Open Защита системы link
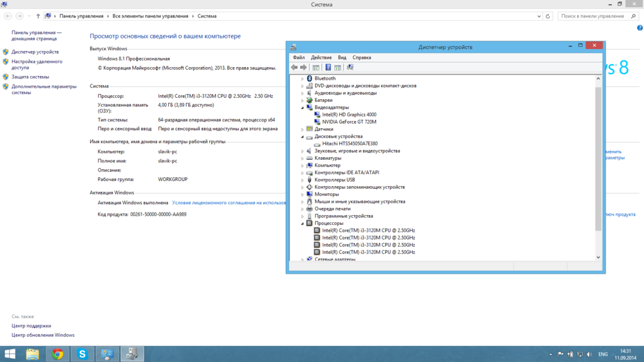Image resolution: width=644 pixels, height=362 pixels. point(30,77)
